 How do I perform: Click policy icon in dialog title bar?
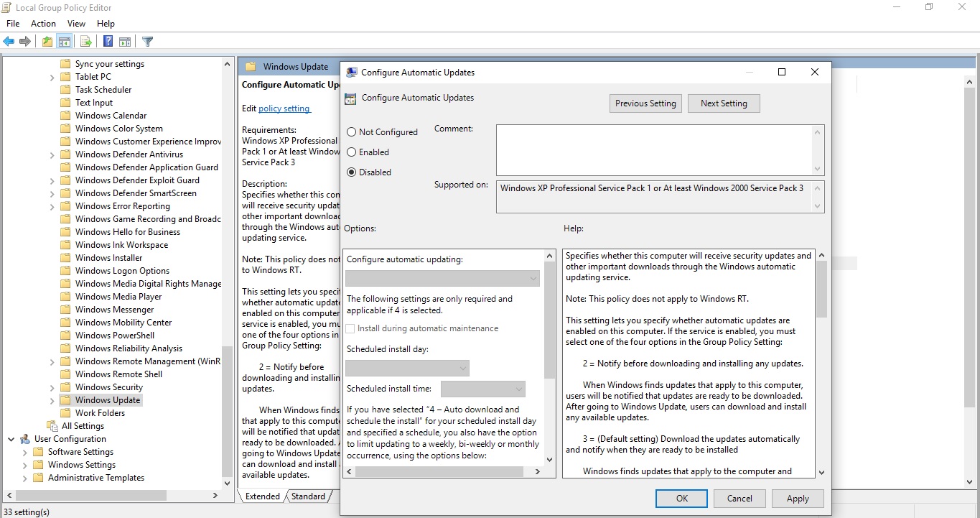click(352, 73)
